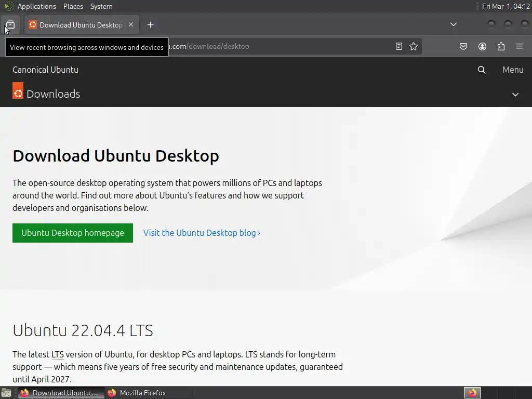Visit the Ubuntu Desktop blog link
The height and width of the screenshot is (399, 532).
202,233
